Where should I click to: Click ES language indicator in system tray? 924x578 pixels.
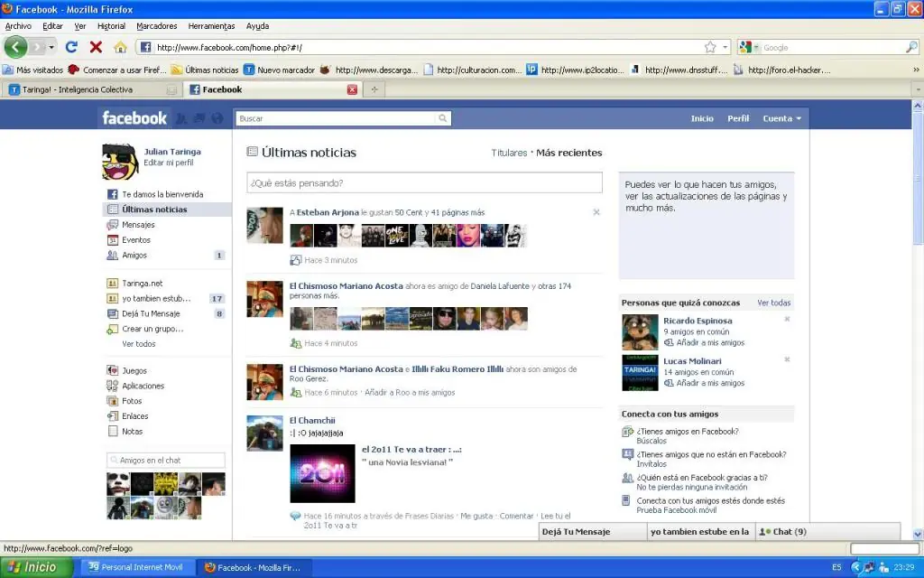pyautogui.click(x=836, y=567)
